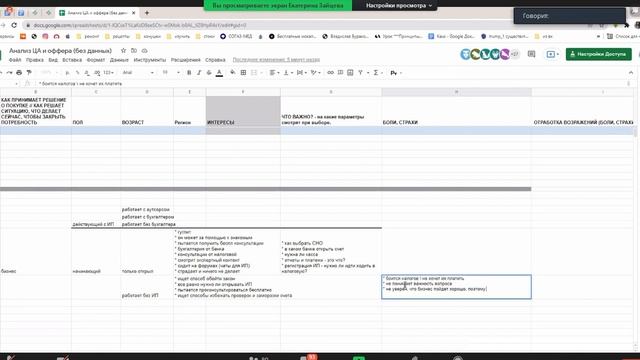
Task: Open comment history icon near avatars
Action: pyautogui.click(x=531, y=54)
